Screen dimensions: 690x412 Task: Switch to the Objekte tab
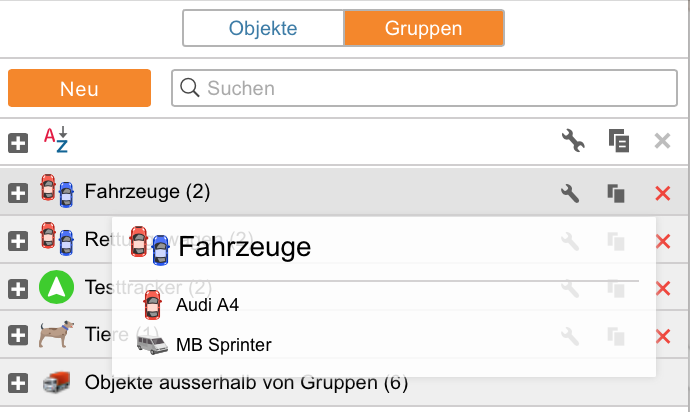click(263, 28)
